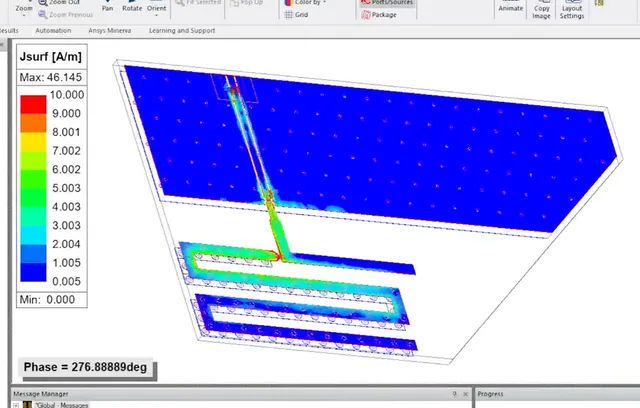Image resolution: width=640 pixels, height=408 pixels.
Task: Pin the Message Manager panel
Action: pos(454,394)
